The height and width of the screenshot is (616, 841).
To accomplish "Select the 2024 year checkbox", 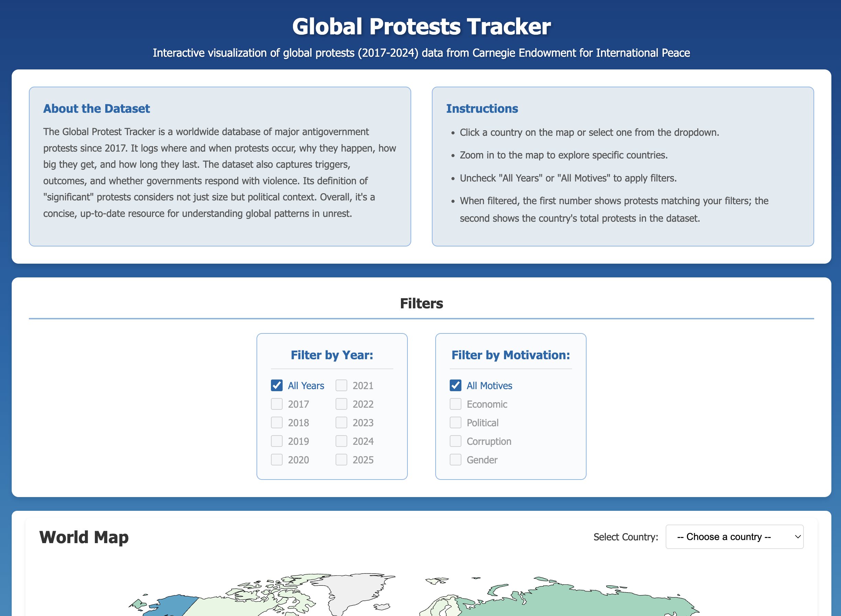I will pos(341,441).
